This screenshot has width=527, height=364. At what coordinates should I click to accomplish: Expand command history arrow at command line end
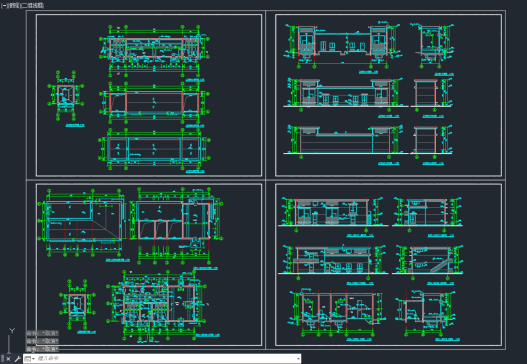(298, 359)
